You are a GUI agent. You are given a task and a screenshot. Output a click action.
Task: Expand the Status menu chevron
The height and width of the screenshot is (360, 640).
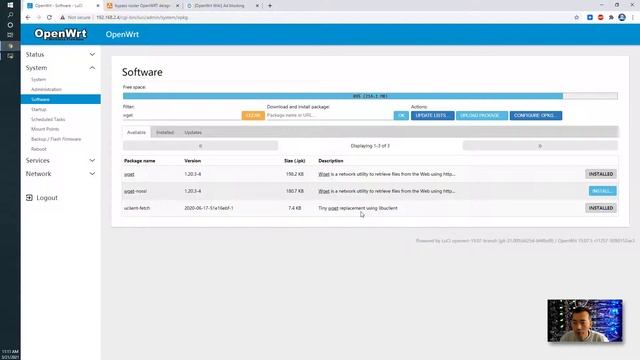92,54
